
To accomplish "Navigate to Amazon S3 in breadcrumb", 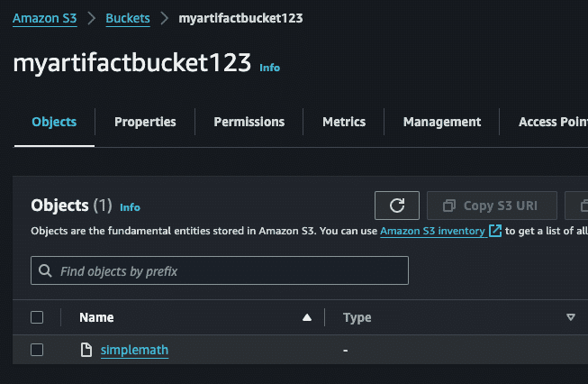I will pyautogui.click(x=44, y=18).
